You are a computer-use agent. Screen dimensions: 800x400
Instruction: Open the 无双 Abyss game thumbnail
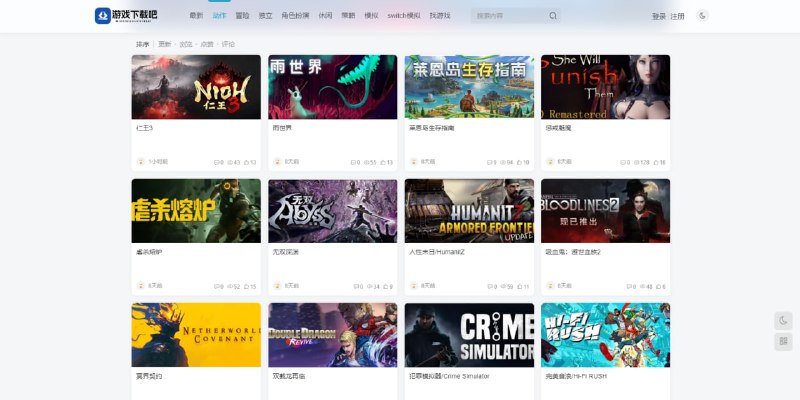333,211
